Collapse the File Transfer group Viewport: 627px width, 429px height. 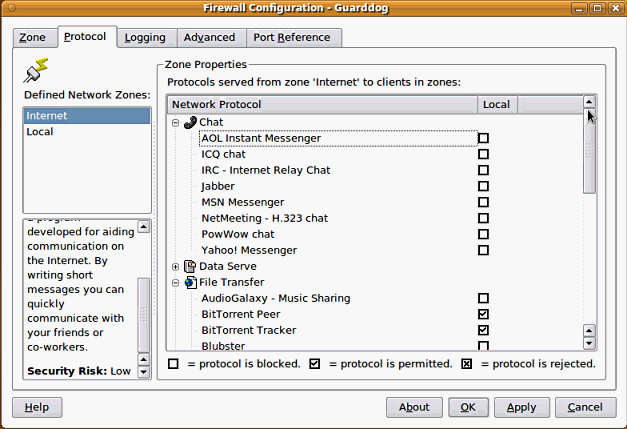click(176, 283)
